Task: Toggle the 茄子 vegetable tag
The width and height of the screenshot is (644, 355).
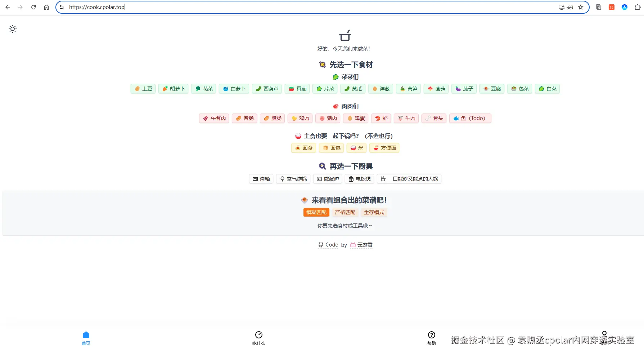Action: point(464,89)
